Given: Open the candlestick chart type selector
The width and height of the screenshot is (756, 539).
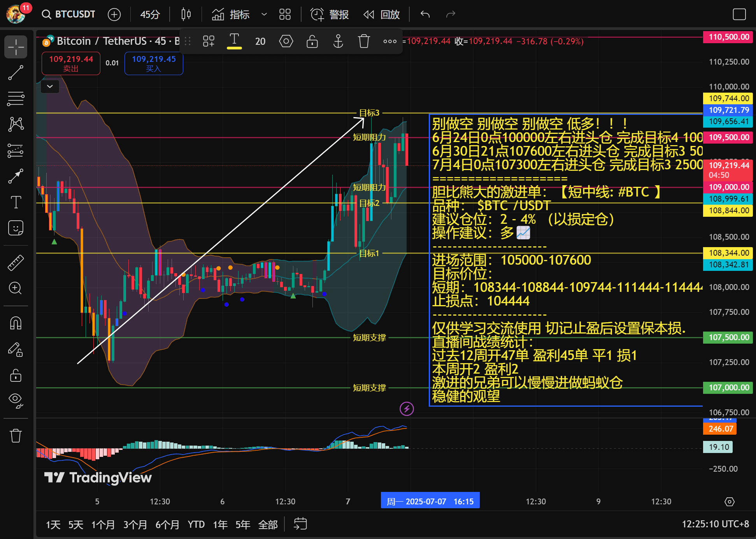Looking at the screenshot, I should [x=186, y=14].
